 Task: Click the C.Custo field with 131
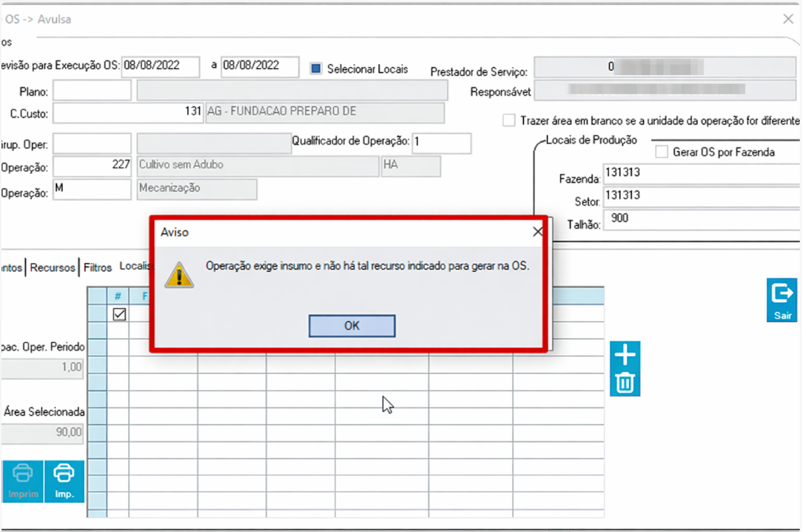click(128, 113)
